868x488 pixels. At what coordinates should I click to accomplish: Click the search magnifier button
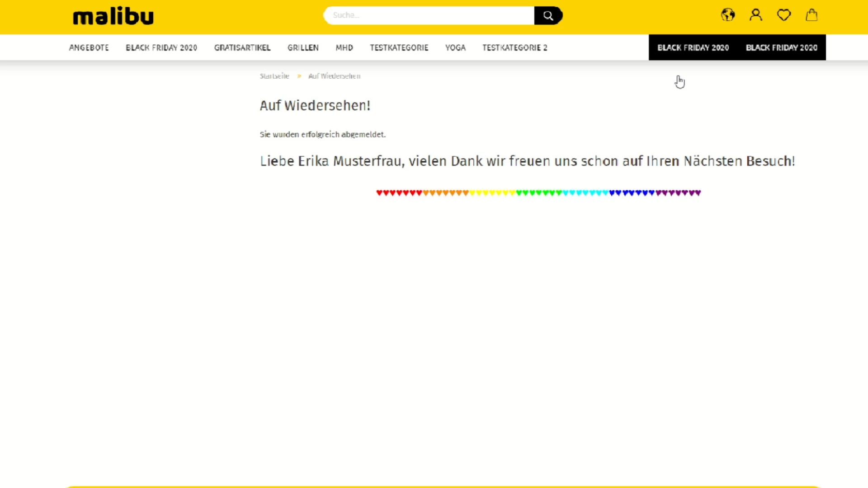pyautogui.click(x=548, y=15)
